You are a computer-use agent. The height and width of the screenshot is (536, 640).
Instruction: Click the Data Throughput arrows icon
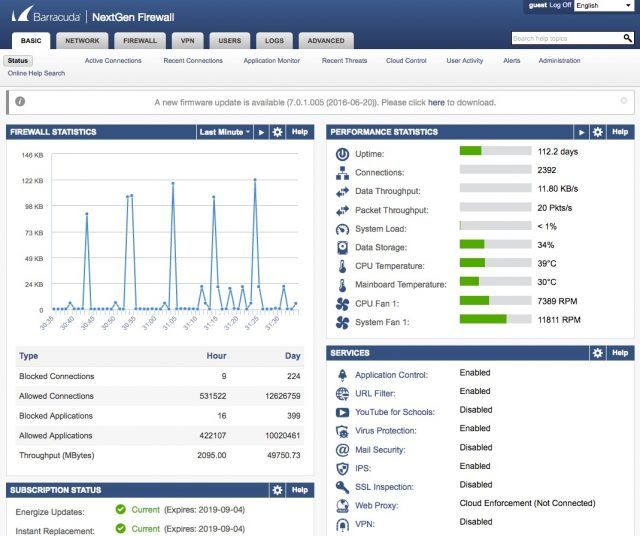coord(342,191)
